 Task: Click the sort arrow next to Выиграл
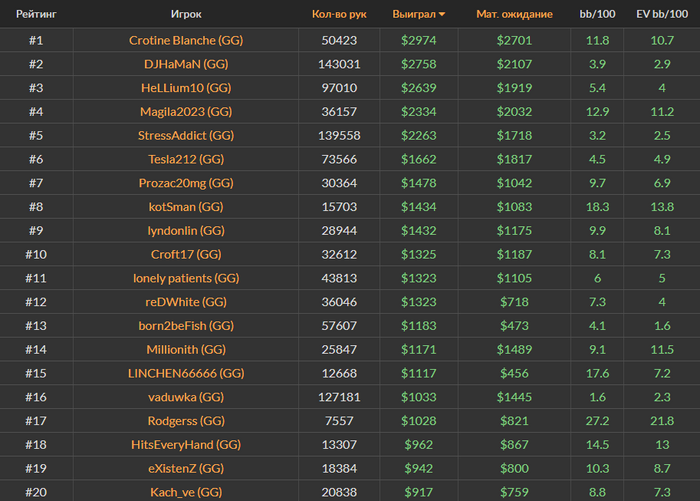(442, 15)
